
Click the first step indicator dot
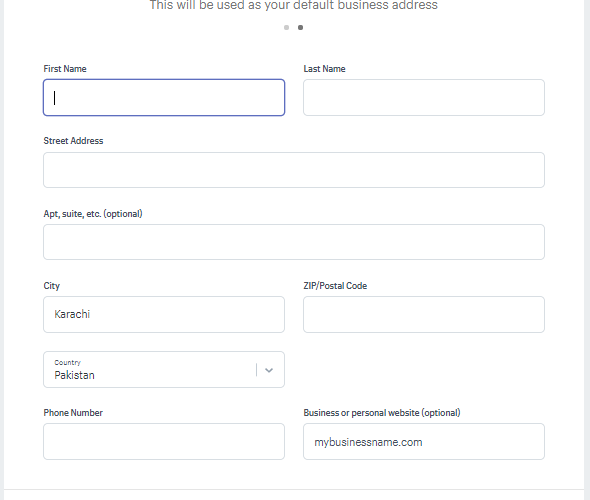tap(286, 27)
